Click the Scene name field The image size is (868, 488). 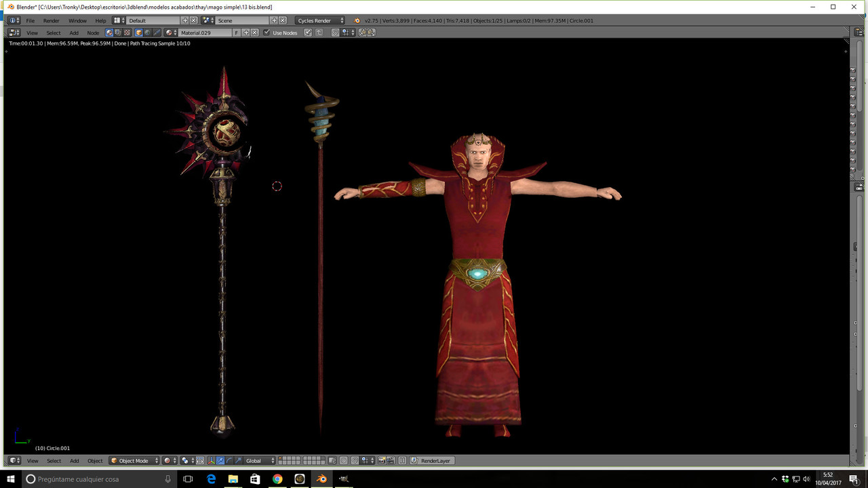242,20
